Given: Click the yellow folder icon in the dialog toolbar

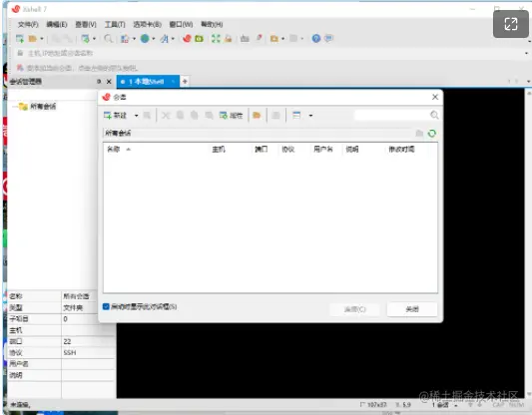Looking at the screenshot, I should click(x=257, y=116).
